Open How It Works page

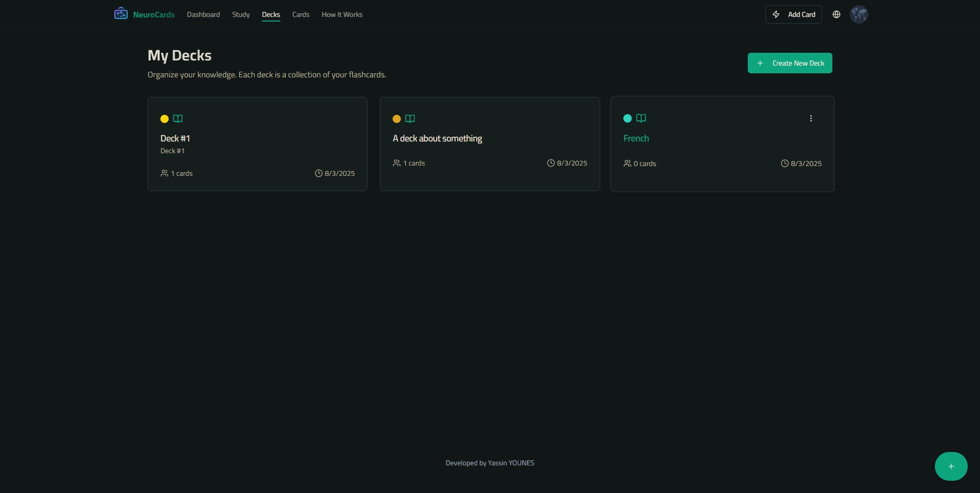tap(342, 14)
